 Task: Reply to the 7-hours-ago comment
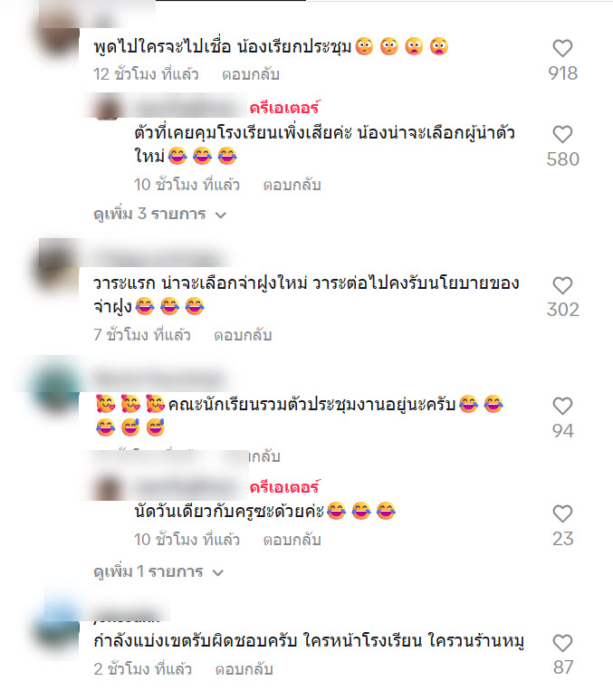pyautogui.click(x=243, y=335)
